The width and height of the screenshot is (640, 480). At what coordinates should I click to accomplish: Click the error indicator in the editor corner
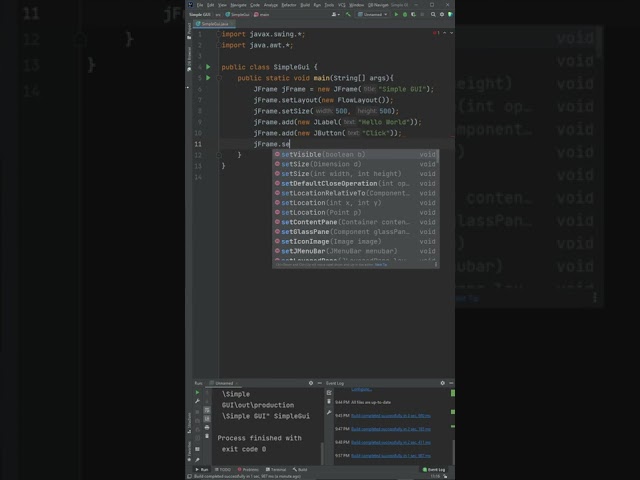(436, 33)
